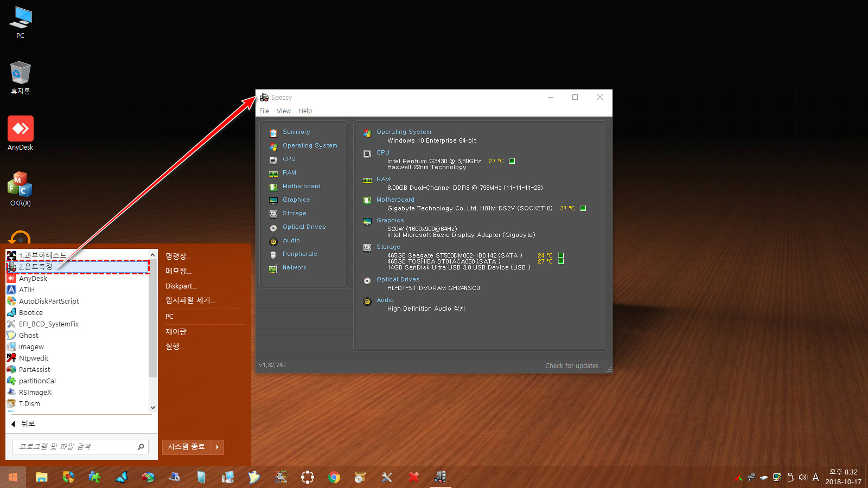Screen dimensions: 868x488
Task: Open T.Dism from the start menu list
Action: point(77,403)
